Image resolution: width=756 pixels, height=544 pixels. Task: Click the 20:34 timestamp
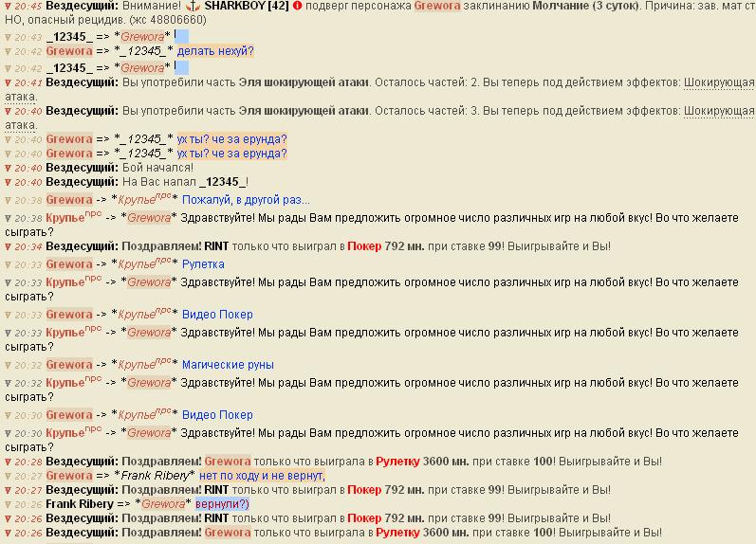click(x=28, y=246)
